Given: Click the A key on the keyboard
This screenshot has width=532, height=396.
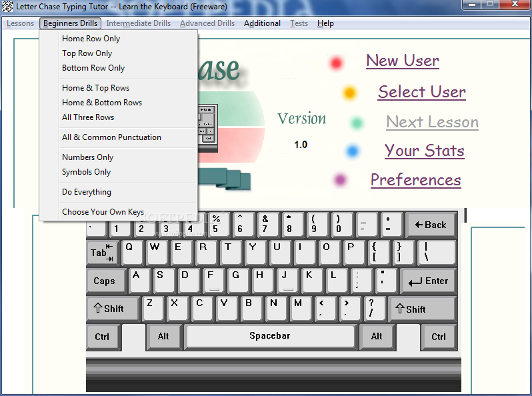Looking at the screenshot, I should coord(139,281).
